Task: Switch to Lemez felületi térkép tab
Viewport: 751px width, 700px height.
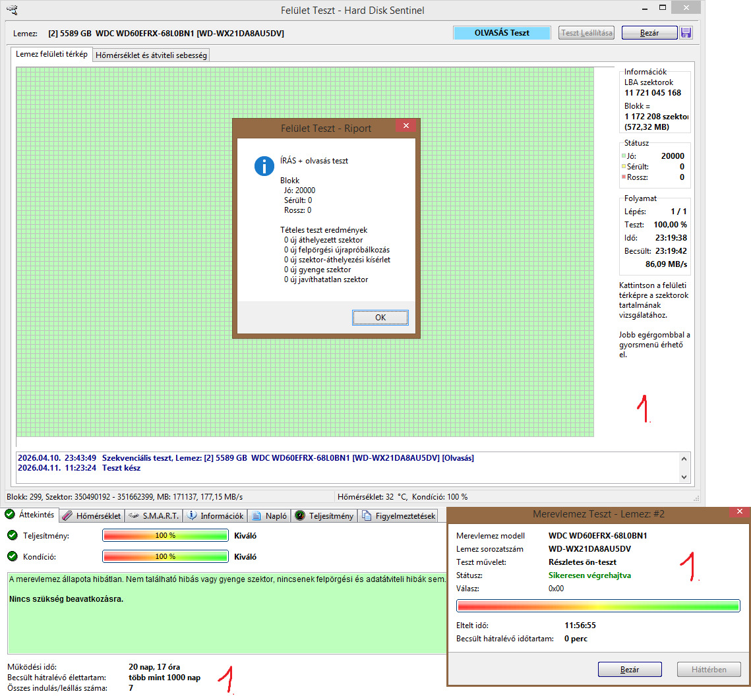Action: (51, 54)
